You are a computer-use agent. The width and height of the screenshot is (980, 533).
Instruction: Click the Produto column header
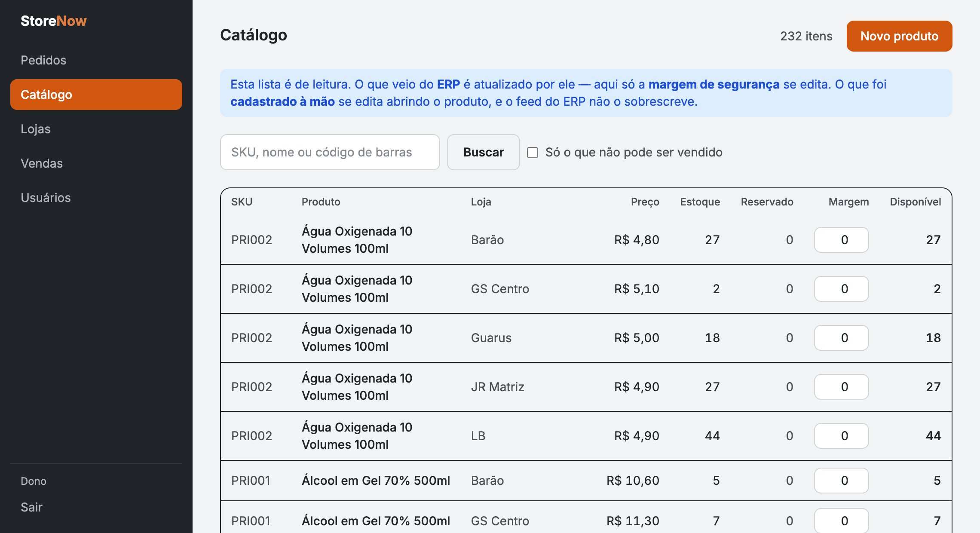pyautogui.click(x=321, y=202)
